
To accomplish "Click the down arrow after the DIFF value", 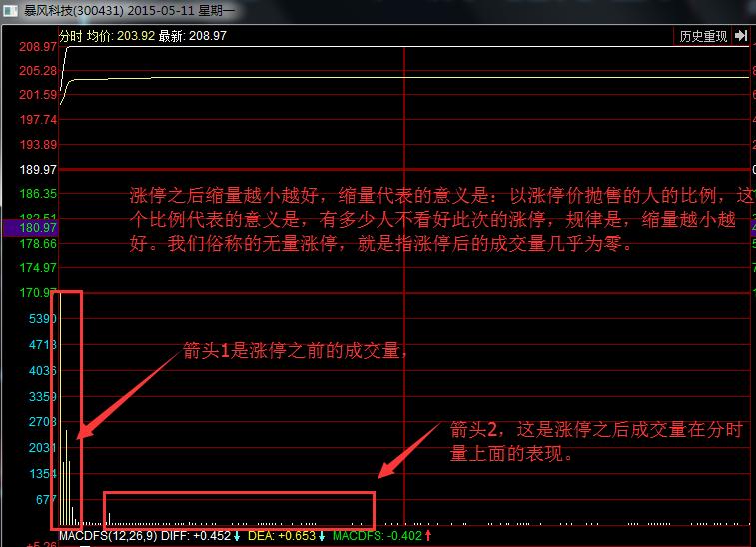I will click(237, 536).
